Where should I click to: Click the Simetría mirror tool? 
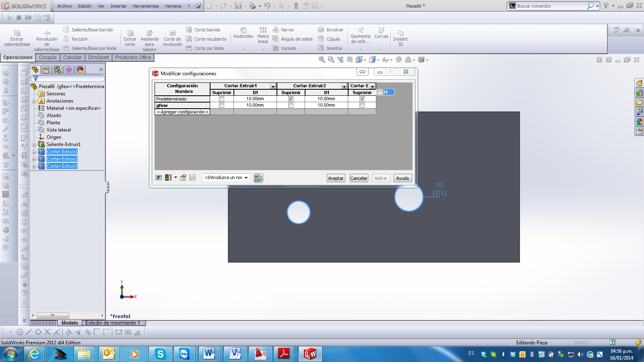(330, 48)
